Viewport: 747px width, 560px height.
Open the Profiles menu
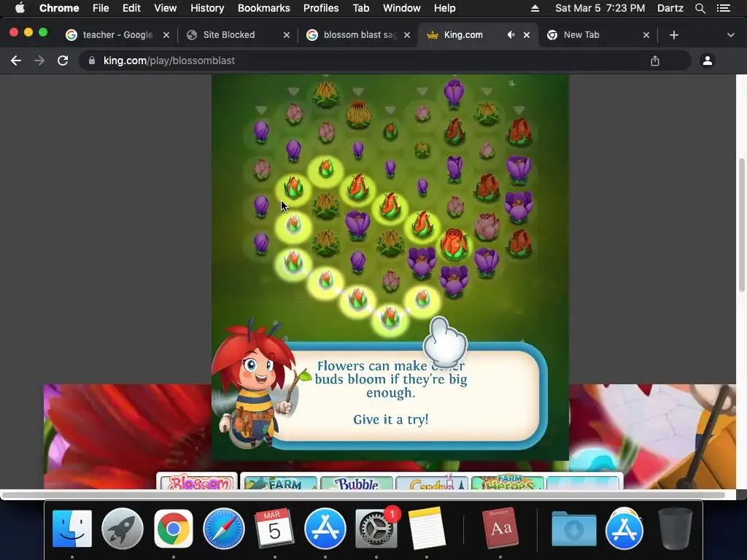coord(321,8)
